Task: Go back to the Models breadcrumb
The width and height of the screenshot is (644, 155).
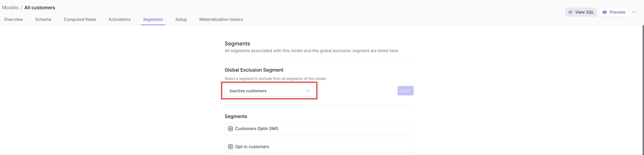Action: click(x=10, y=8)
